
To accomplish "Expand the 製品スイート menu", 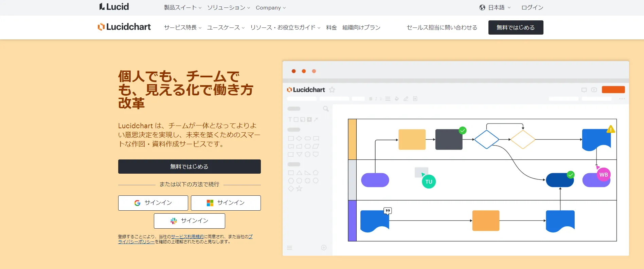I will point(183,7).
